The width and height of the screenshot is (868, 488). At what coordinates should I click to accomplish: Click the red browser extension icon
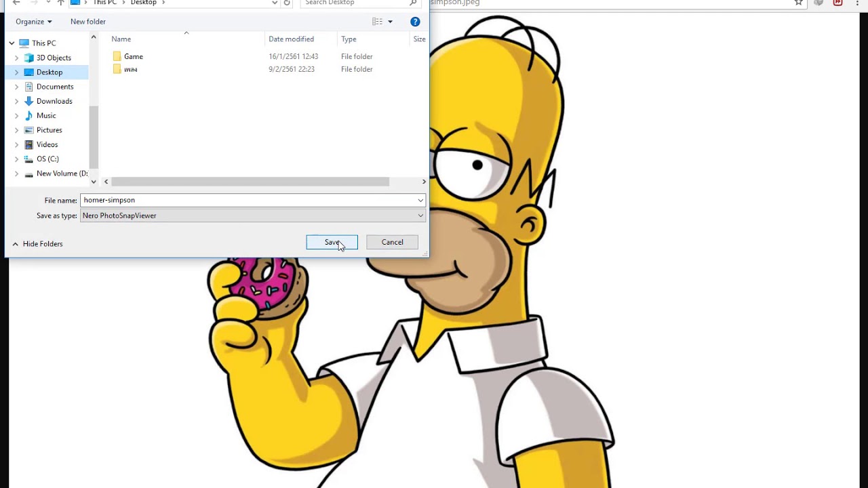838,3
